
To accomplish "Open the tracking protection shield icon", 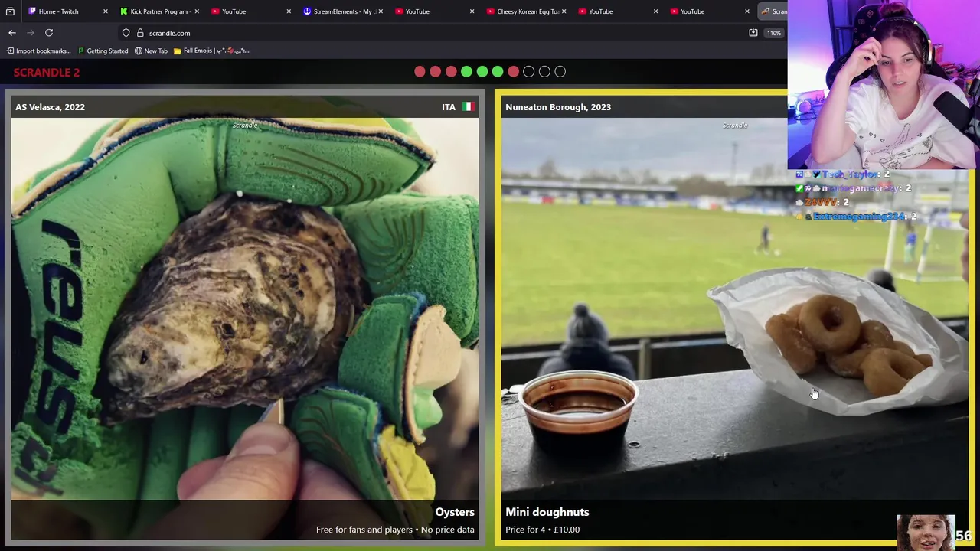I will [x=126, y=33].
